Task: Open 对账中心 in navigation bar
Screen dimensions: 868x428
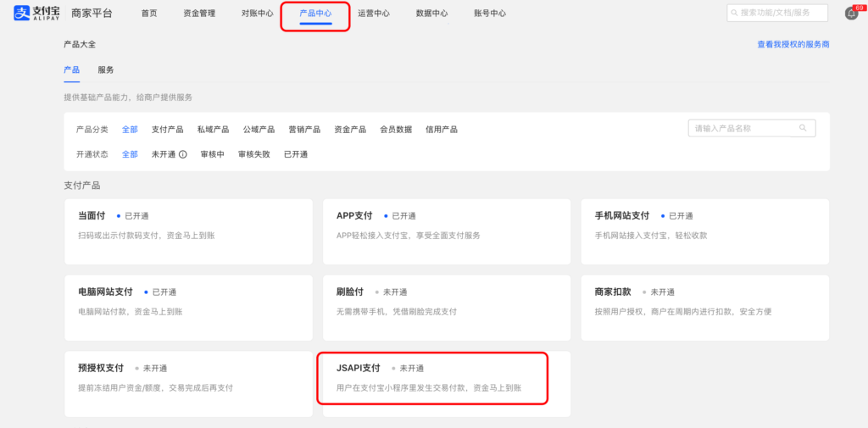Action: tap(257, 14)
